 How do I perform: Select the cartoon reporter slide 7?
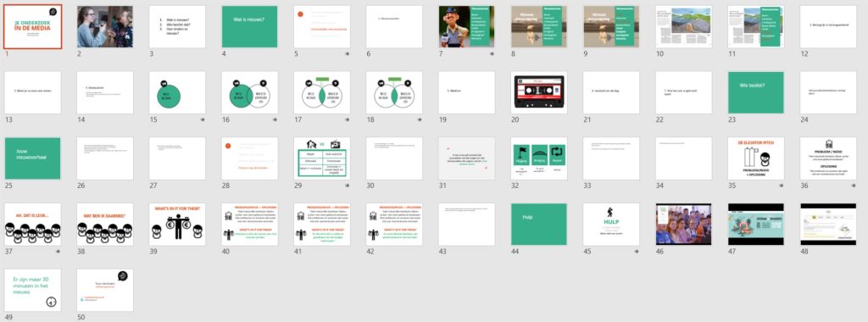click(x=467, y=26)
